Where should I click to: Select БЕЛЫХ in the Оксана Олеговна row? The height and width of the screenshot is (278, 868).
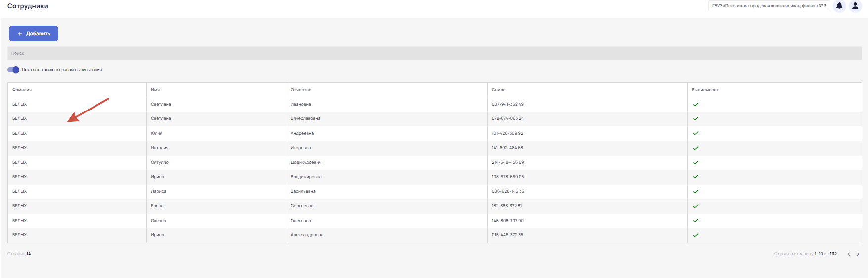[19, 221]
